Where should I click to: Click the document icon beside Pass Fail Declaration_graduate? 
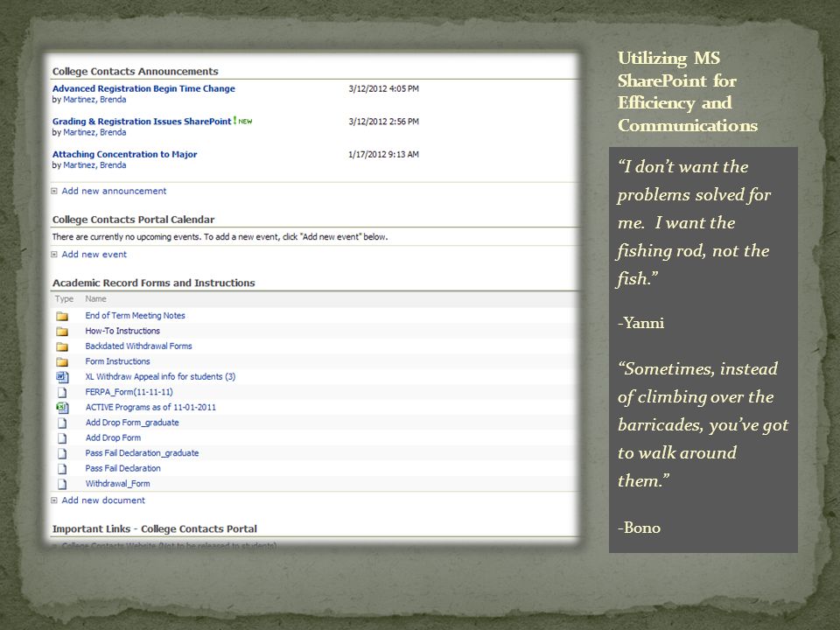(x=62, y=453)
